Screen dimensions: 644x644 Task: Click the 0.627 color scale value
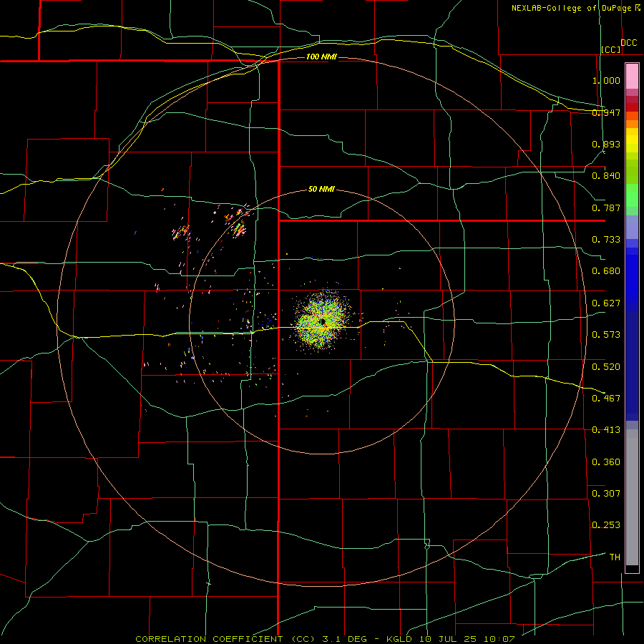coord(606,303)
